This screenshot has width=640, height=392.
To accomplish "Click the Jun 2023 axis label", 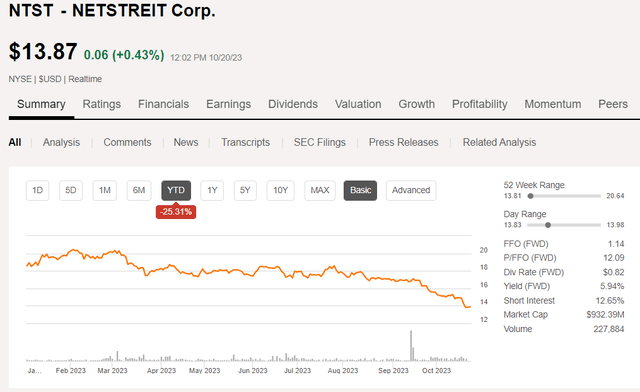I will click(x=253, y=370).
